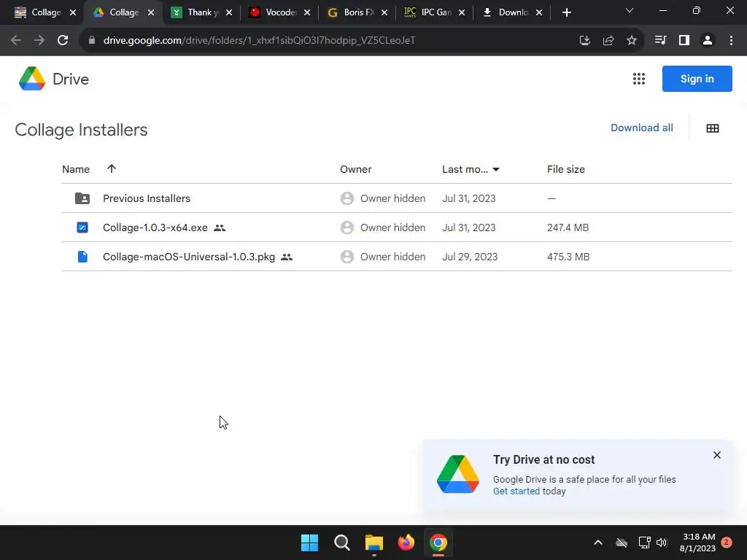Click the Collage-macOS pkg file icon
The image size is (747, 560).
82,257
